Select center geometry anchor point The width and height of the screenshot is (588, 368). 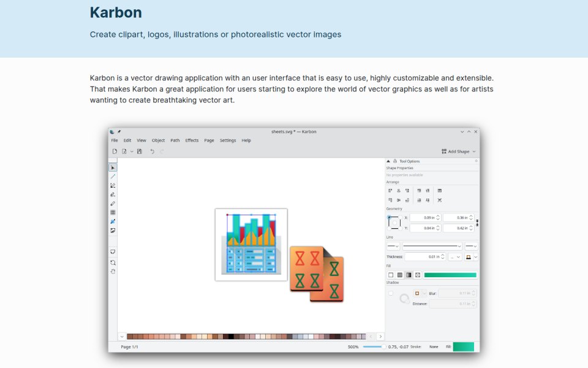[x=394, y=223]
